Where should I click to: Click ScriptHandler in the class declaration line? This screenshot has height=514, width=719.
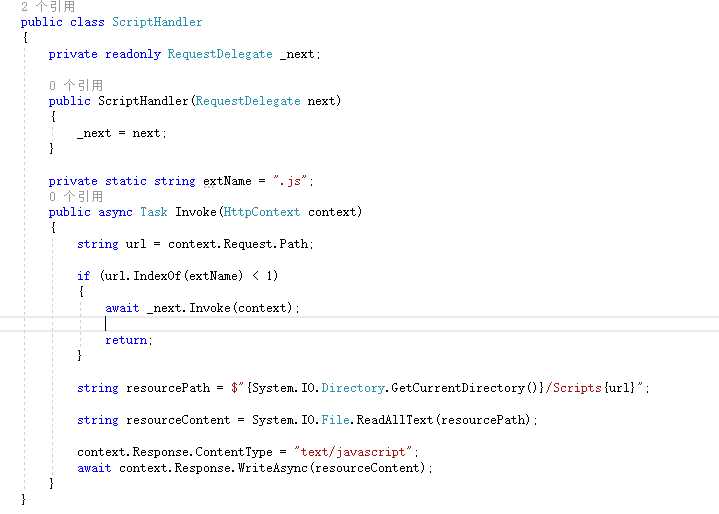(157, 22)
